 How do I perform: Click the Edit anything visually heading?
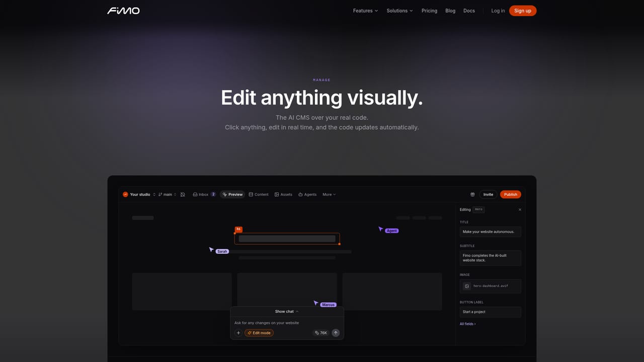tap(322, 98)
